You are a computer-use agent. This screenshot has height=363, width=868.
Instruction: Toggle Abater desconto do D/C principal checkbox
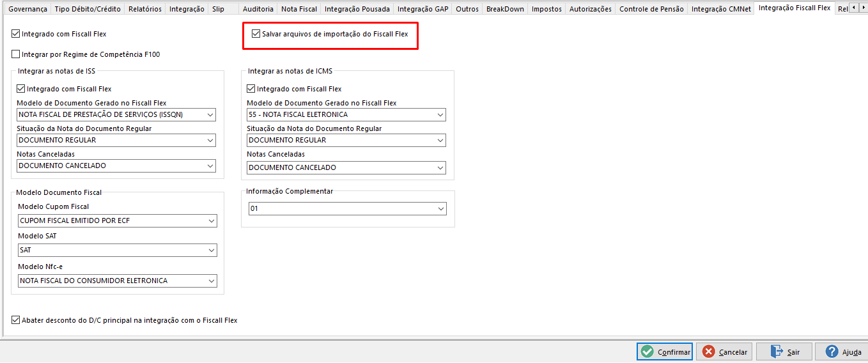[x=16, y=320]
